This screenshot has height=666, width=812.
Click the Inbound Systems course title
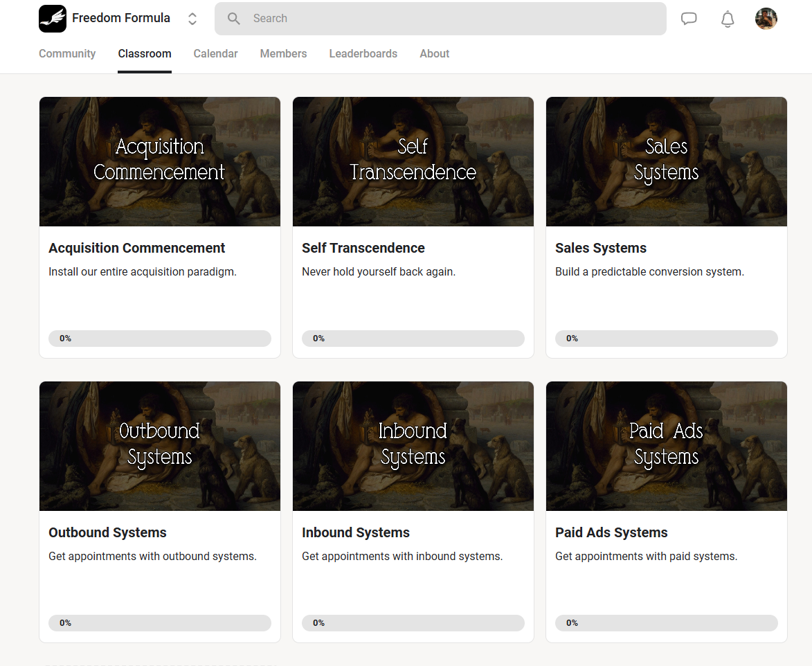pos(356,532)
